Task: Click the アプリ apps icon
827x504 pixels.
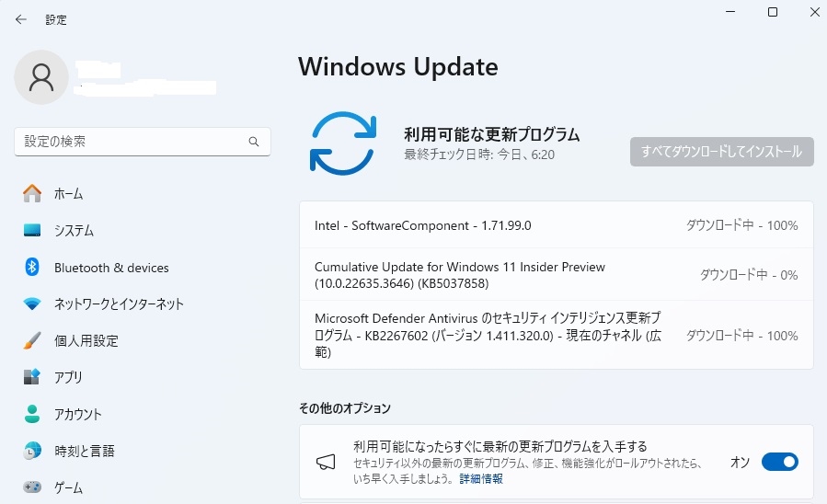Action: tap(32, 377)
